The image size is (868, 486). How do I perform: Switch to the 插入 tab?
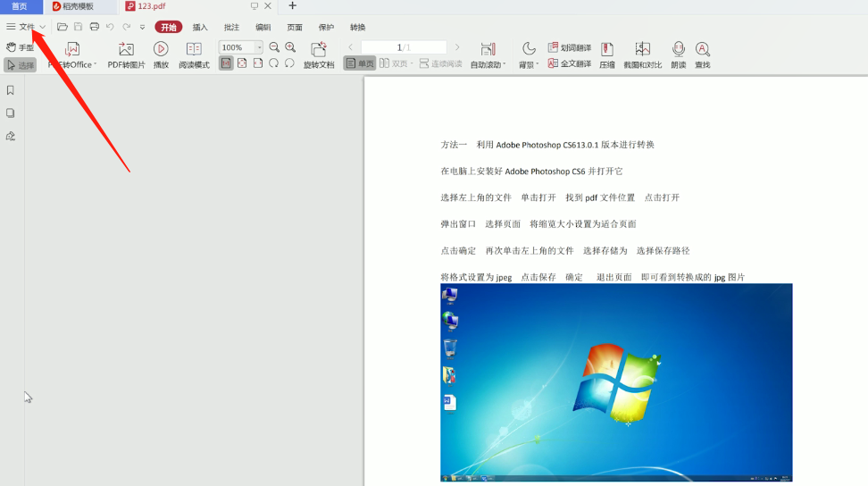(x=200, y=27)
